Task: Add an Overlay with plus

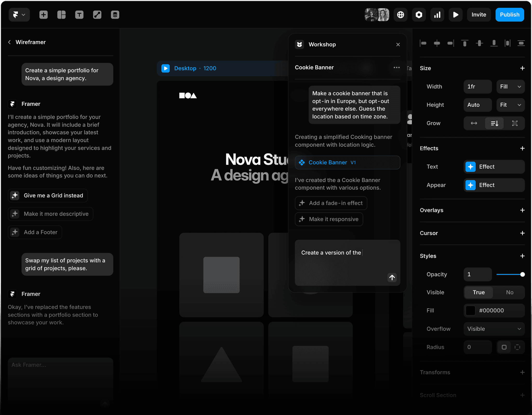Action: click(522, 210)
